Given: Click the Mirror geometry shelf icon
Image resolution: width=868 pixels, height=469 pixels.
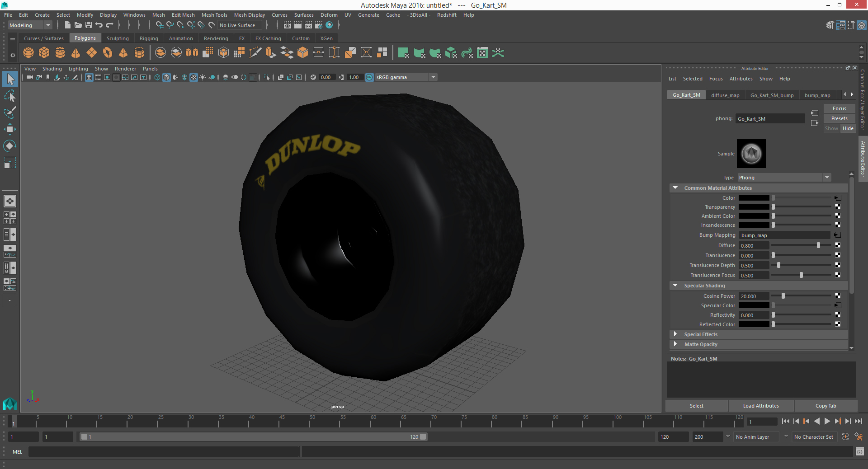Looking at the screenshot, I should tap(192, 53).
